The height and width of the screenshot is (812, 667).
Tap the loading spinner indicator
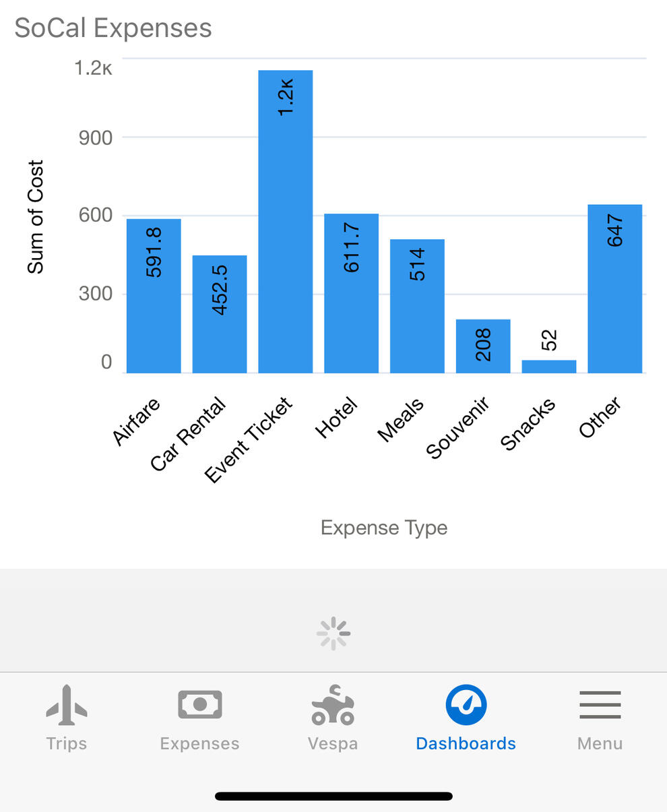click(333, 634)
